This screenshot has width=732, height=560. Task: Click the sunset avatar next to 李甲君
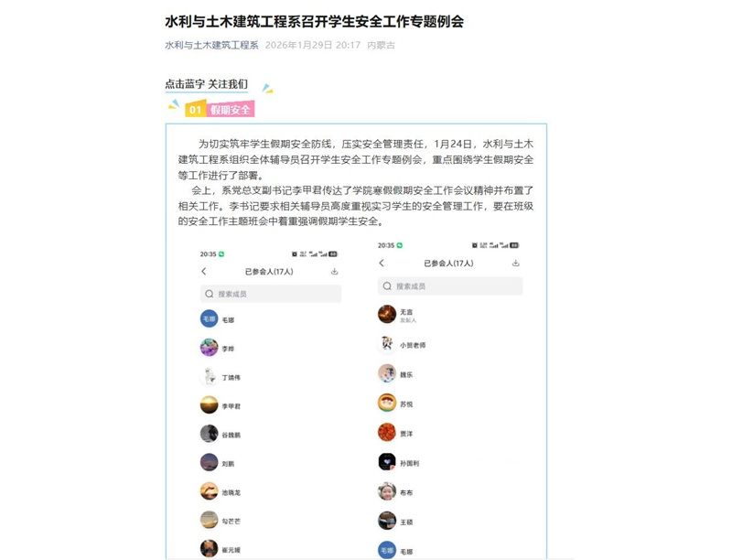point(209,405)
